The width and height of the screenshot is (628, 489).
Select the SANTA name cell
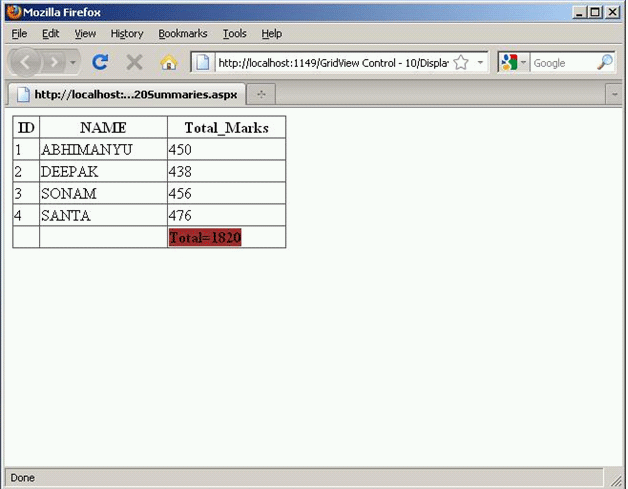[103, 215]
